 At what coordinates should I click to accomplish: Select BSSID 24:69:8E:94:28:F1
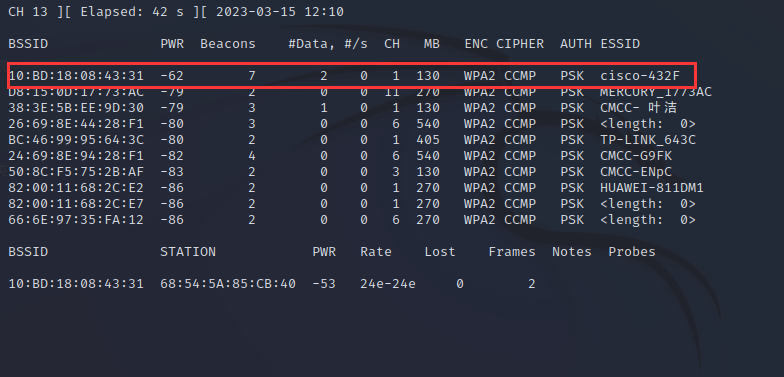coord(76,156)
